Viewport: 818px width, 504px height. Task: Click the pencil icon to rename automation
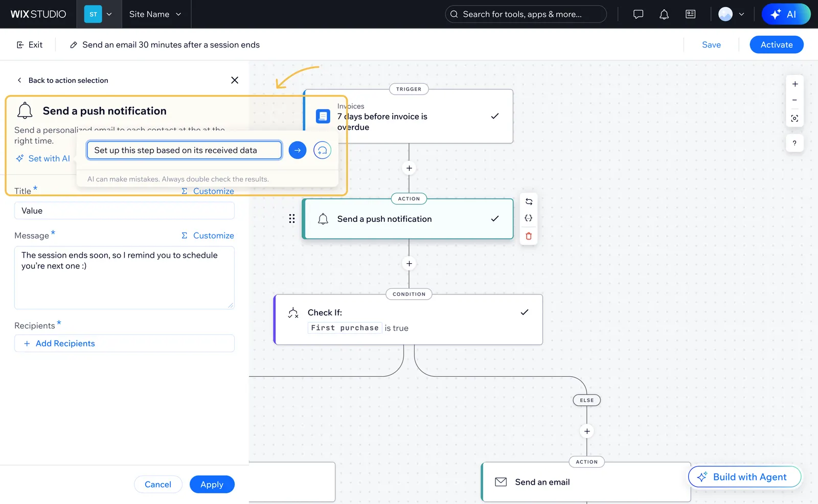(74, 45)
